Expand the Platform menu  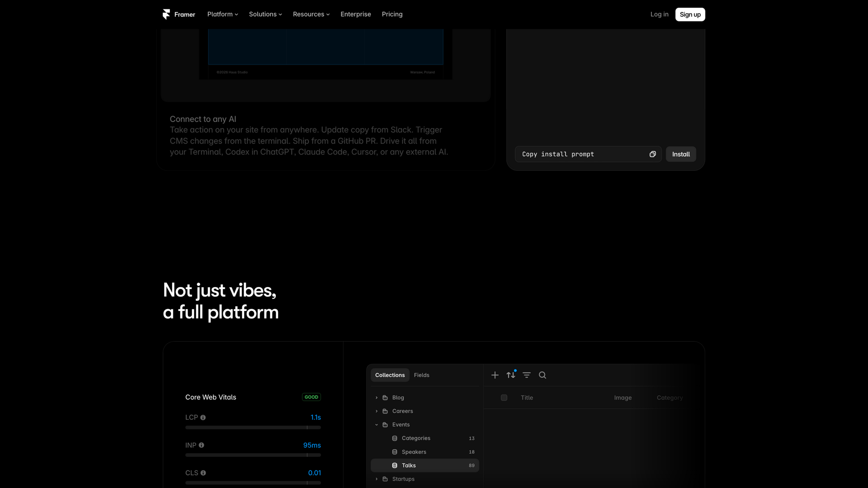(222, 14)
